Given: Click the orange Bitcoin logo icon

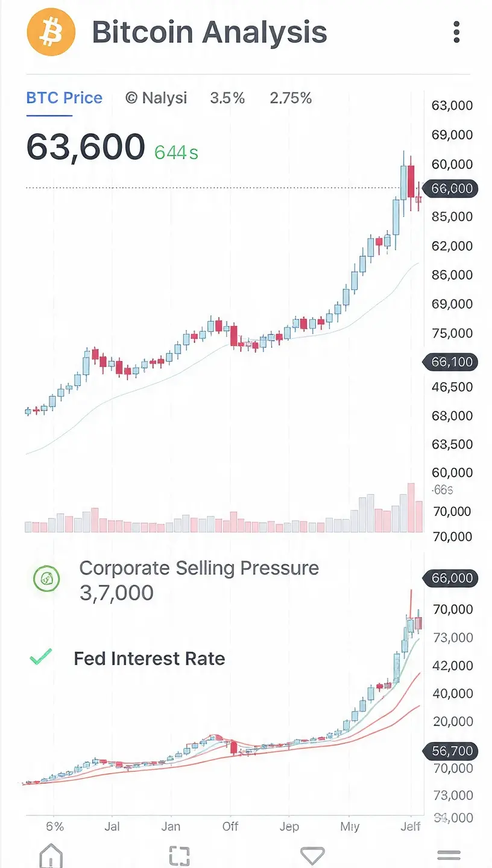Looking at the screenshot, I should pyautogui.click(x=51, y=31).
